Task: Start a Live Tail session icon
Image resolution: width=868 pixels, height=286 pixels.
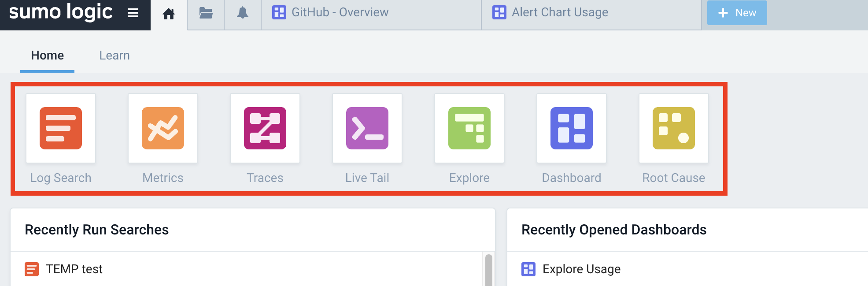Action: 367,128
